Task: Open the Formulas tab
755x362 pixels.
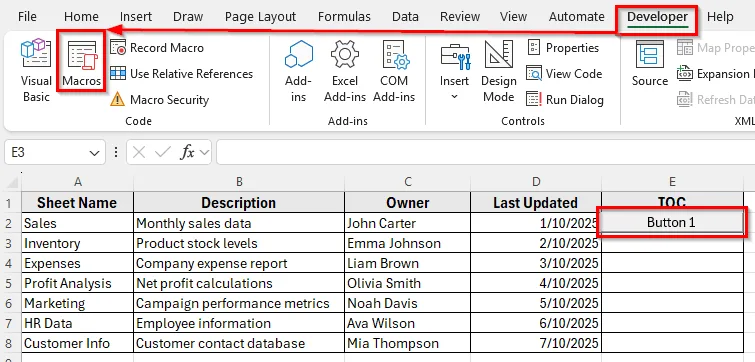Action: pos(344,16)
